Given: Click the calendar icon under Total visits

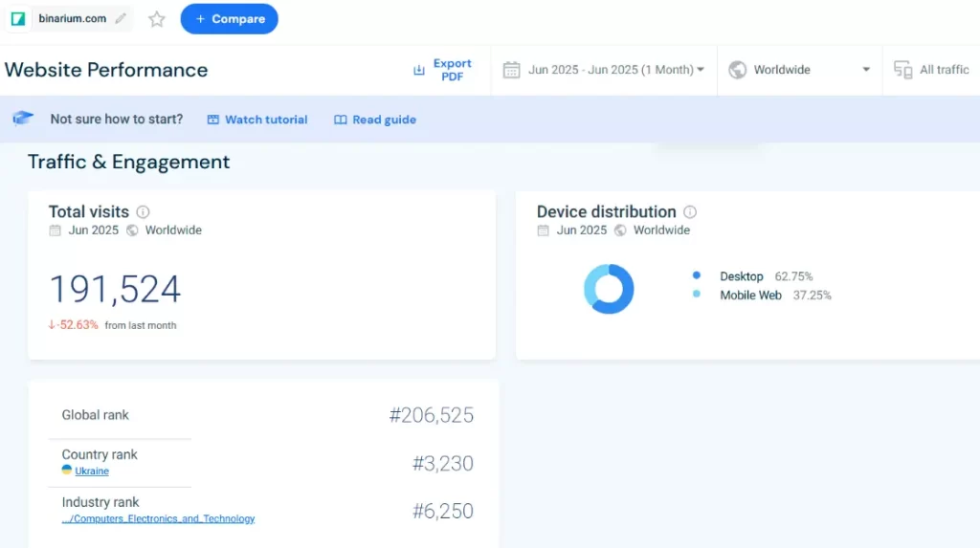Looking at the screenshot, I should [55, 230].
